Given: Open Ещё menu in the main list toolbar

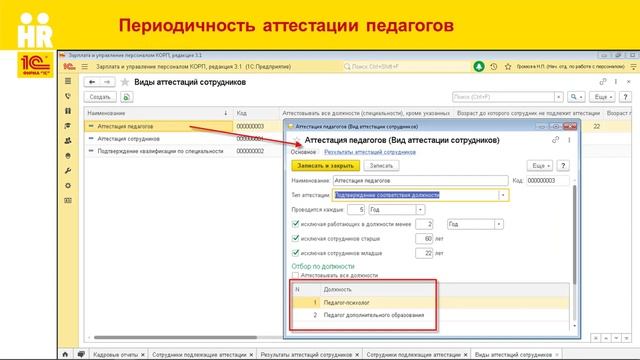Looking at the screenshot, I should pos(602,97).
